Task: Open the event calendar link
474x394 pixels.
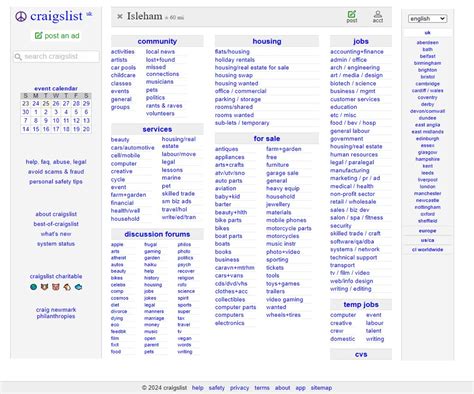Action: [56, 88]
